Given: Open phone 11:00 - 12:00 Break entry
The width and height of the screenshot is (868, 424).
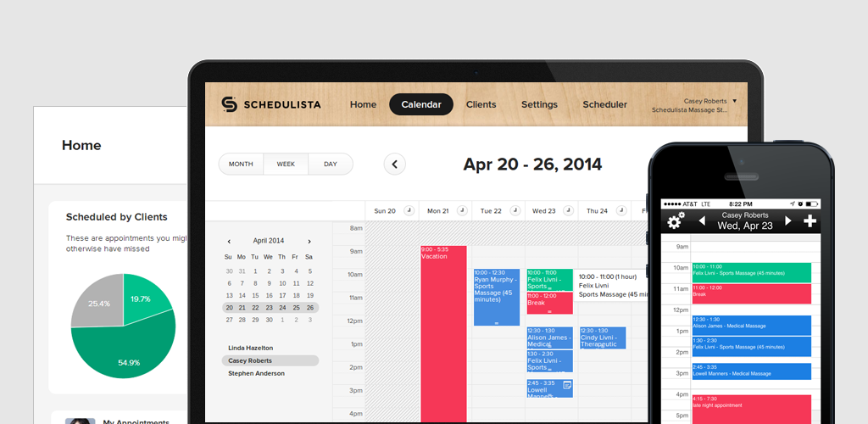Looking at the screenshot, I should coord(751,293).
